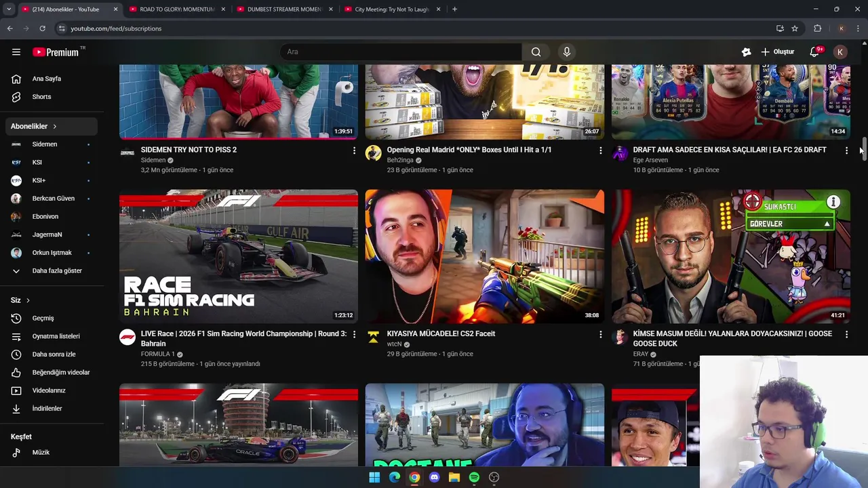The width and height of the screenshot is (868, 488).
Task: Open the tab search dropdown arrow
Action: [x=9, y=9]
